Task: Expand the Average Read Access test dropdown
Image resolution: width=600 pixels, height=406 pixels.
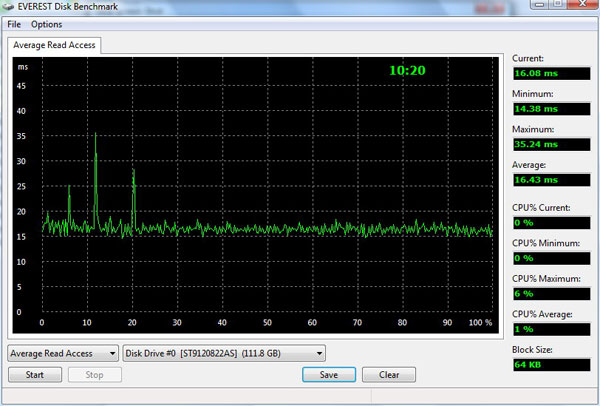Action: 63,354
